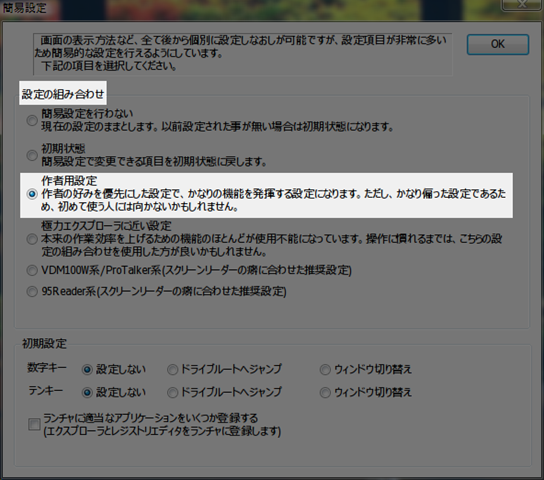Set 数字キー to ドライブルートへジャンプ

click(172, 370)
